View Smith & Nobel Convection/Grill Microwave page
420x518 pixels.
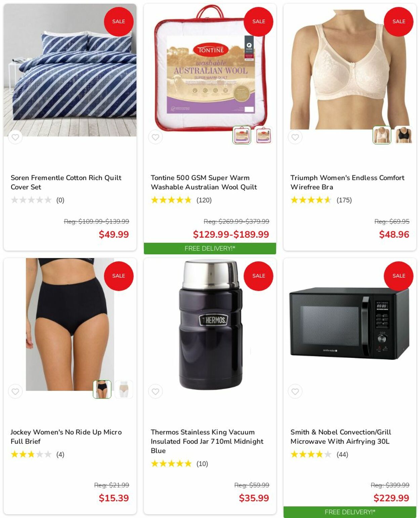tap(341, 437)
